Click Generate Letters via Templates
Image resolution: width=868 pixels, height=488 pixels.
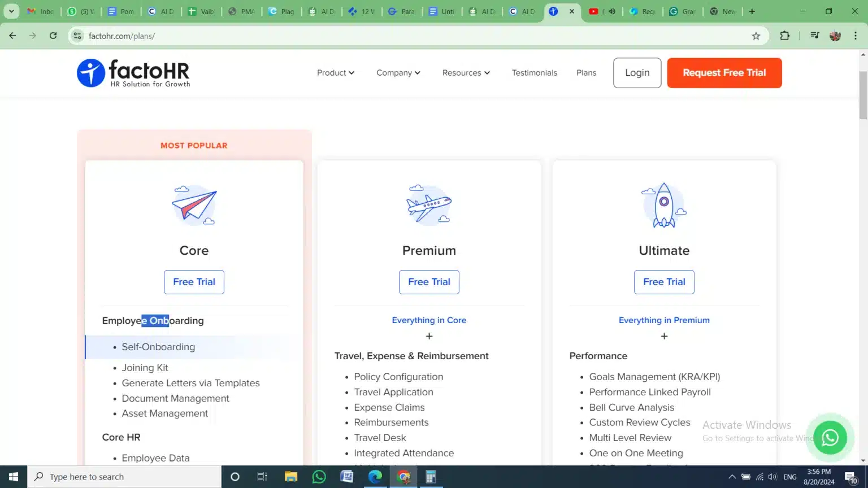(190, 383)
